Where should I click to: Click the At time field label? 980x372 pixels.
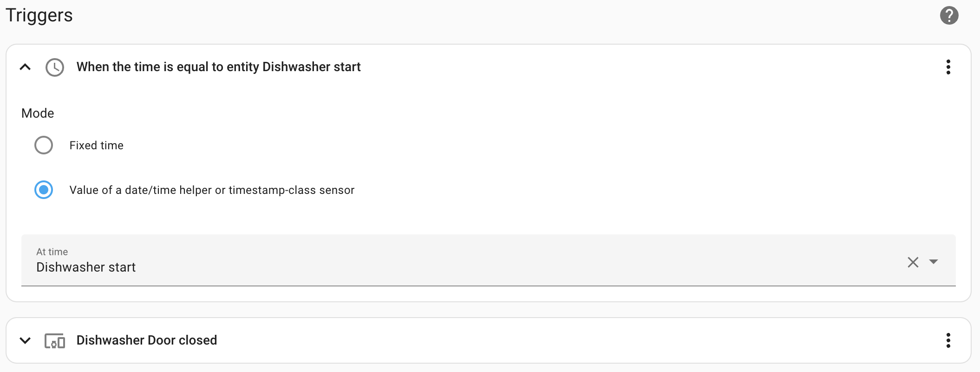(52, 252)
